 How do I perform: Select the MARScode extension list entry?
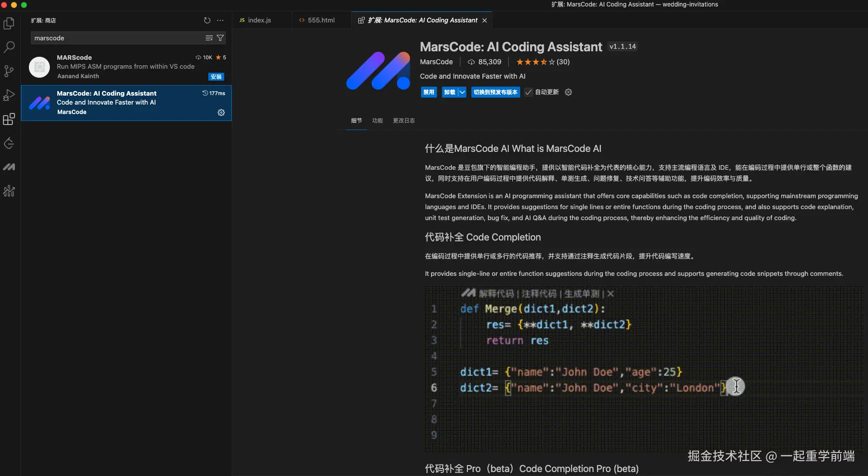(126, 67)
